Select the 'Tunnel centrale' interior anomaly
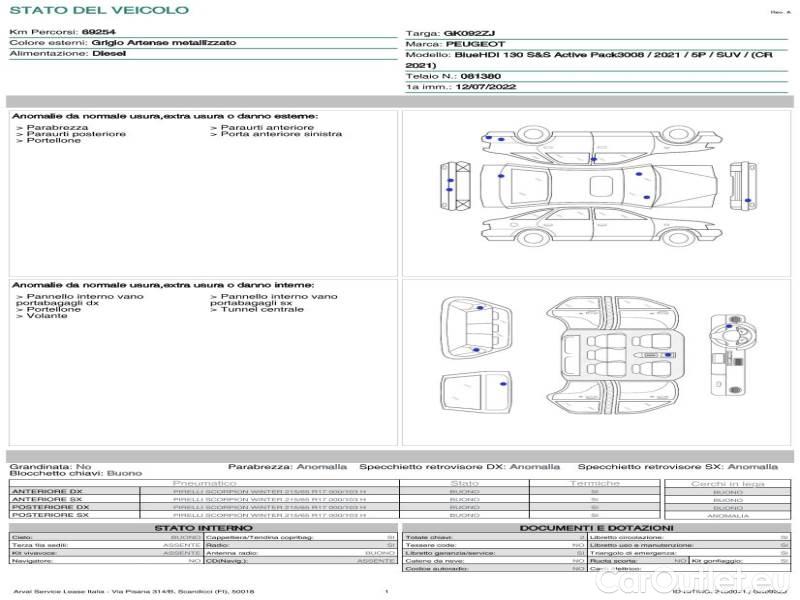The image size is (800, 600). [261, 310]
